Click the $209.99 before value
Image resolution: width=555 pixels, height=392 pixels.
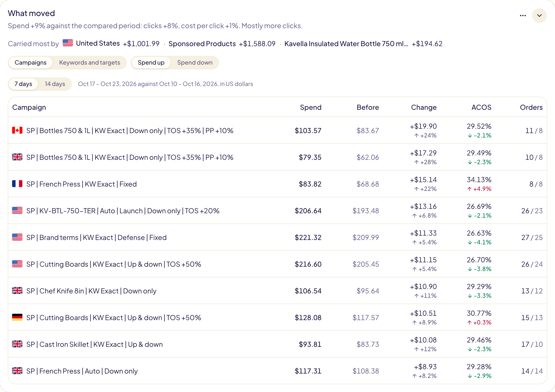click(x=366, y=238)
